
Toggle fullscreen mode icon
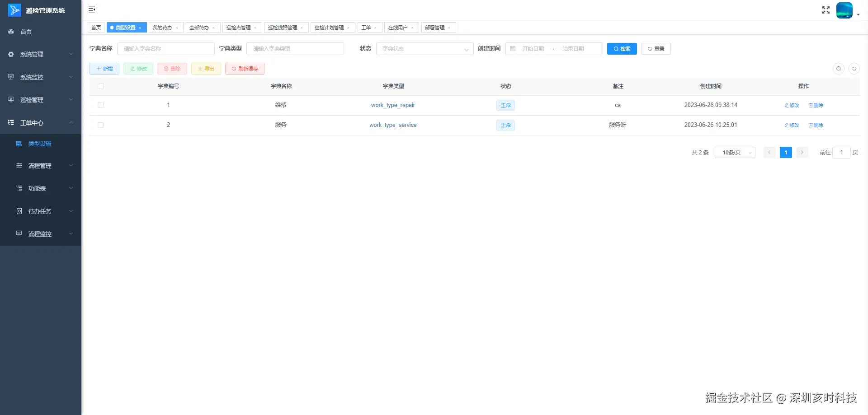[826, 10]
